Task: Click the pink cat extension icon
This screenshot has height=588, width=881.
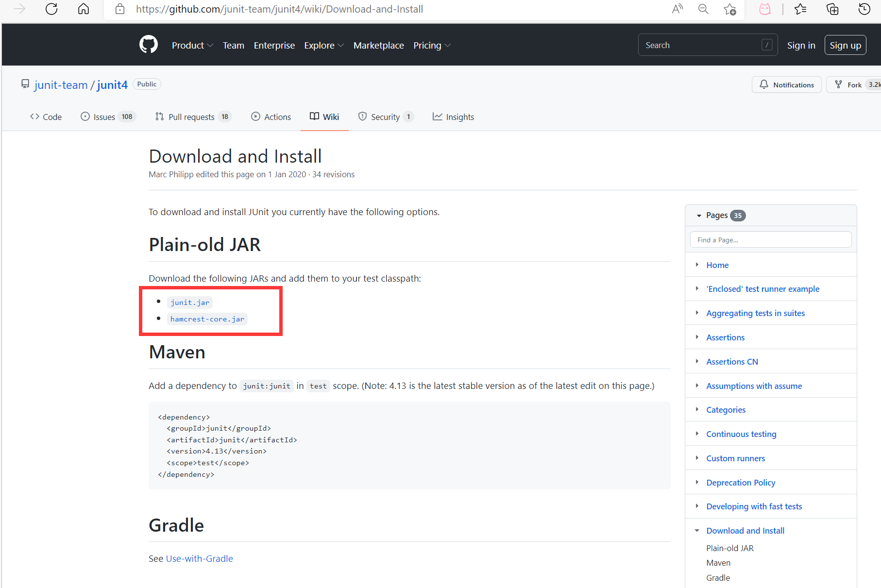Action: coord(765,9)
